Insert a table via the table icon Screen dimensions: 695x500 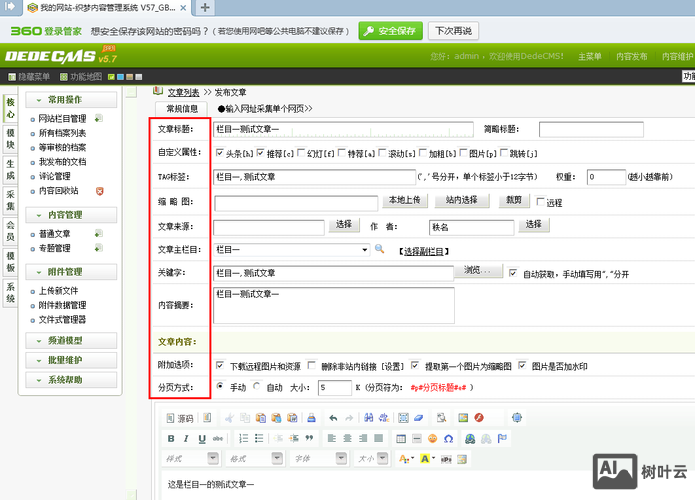point(401,438)
